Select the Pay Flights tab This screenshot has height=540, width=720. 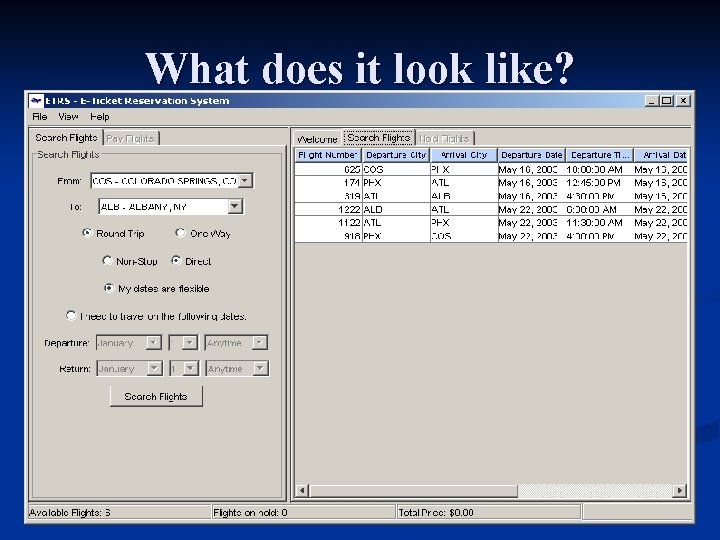[x=130, y=138]
